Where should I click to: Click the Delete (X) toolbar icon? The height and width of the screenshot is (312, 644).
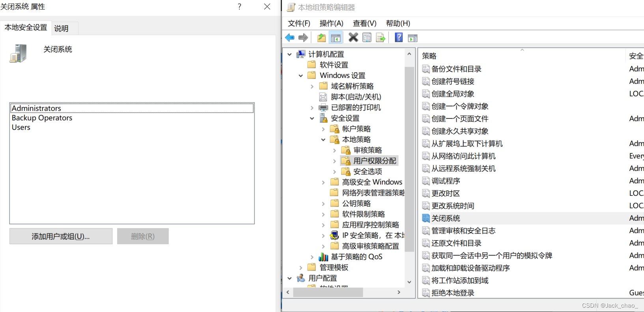click(353, 38)
